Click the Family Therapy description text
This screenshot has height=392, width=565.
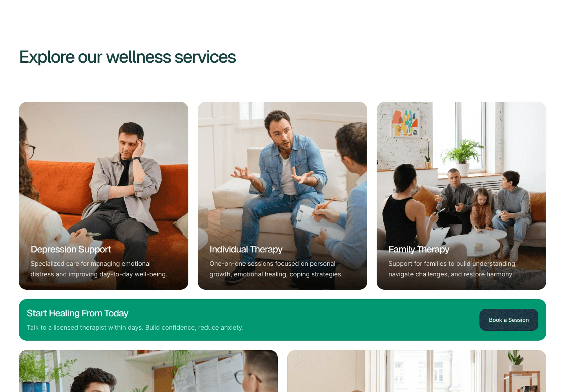tap(453, 269)
